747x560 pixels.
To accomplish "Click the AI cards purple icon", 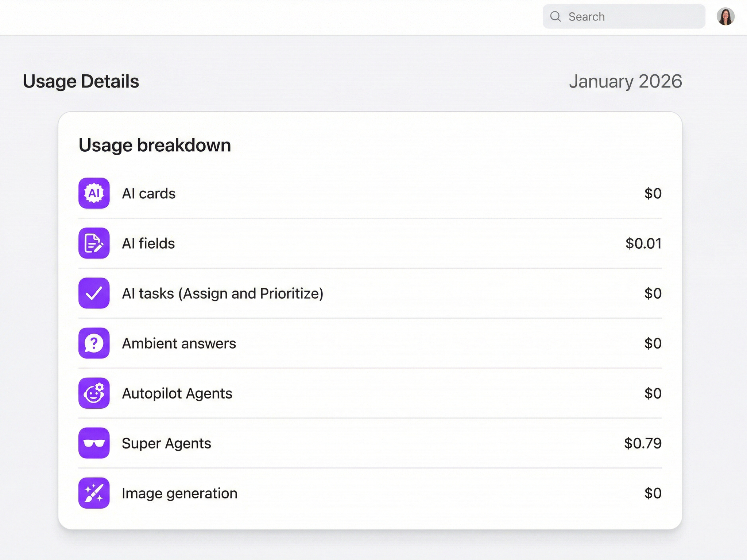I will click(x=94, y=193).
